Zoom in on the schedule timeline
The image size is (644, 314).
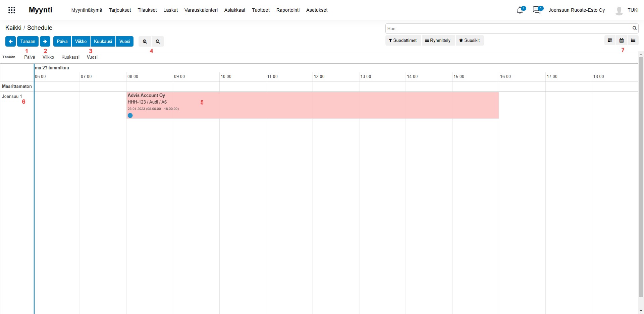(x=145, y=42)
